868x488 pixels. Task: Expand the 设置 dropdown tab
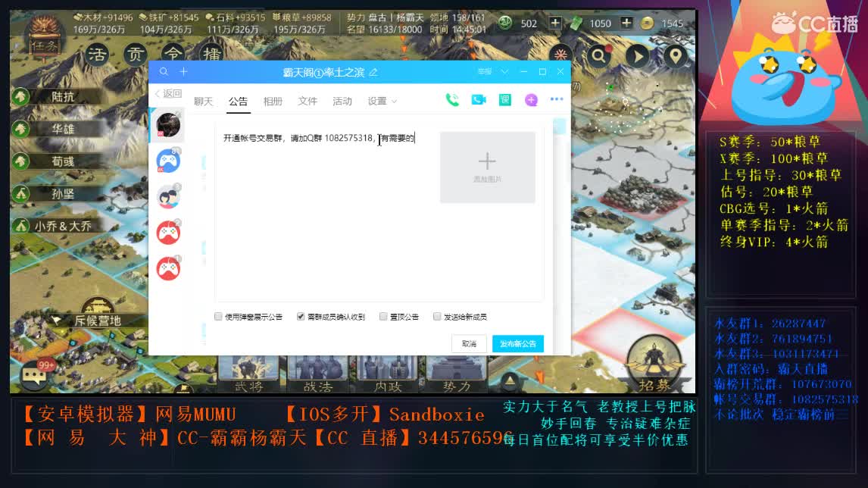382,102
